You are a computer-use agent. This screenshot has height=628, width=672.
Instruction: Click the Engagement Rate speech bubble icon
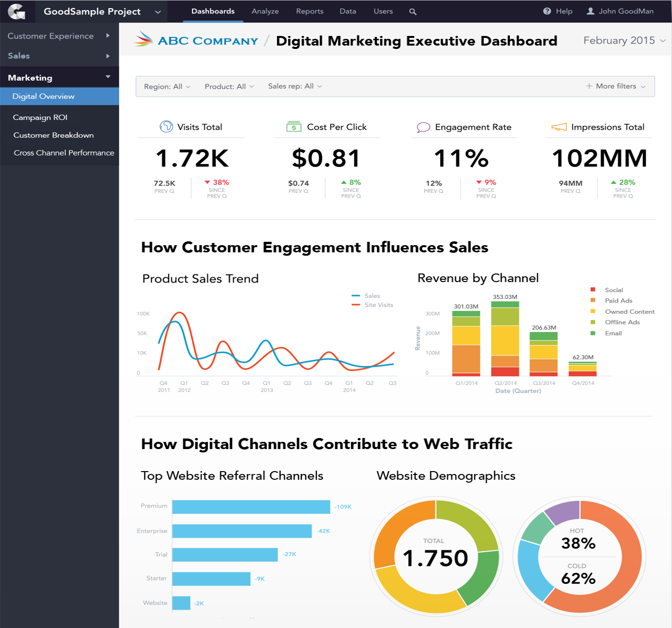click(x=423, y=127)
